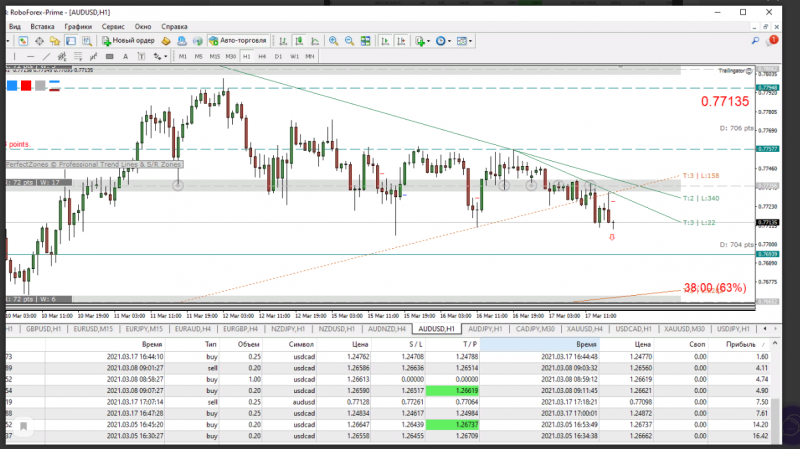Switch timeframe to H4
Image resolution: width=800 pixels, height=449 pixels.
pos(262,57)
